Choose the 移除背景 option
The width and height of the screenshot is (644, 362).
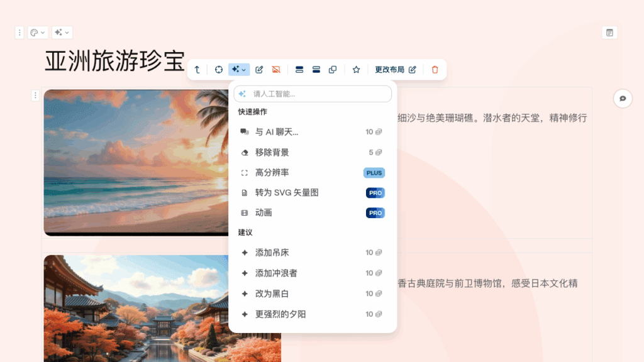[x=313, y=152]
